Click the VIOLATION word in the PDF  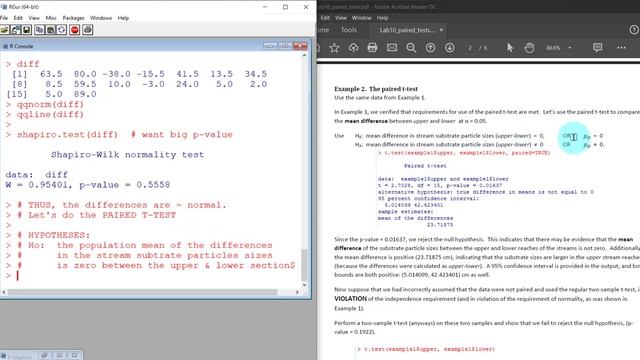pos(350,299)
